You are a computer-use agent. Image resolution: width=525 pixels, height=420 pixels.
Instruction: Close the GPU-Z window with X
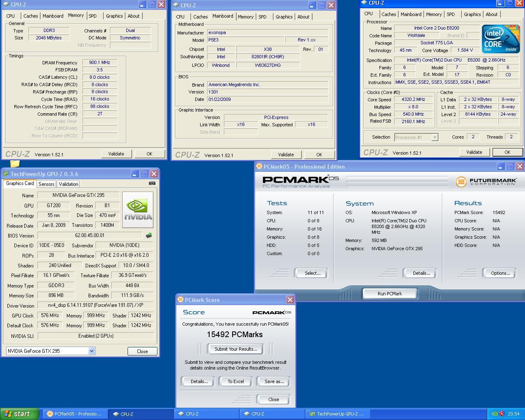point(154,174)
